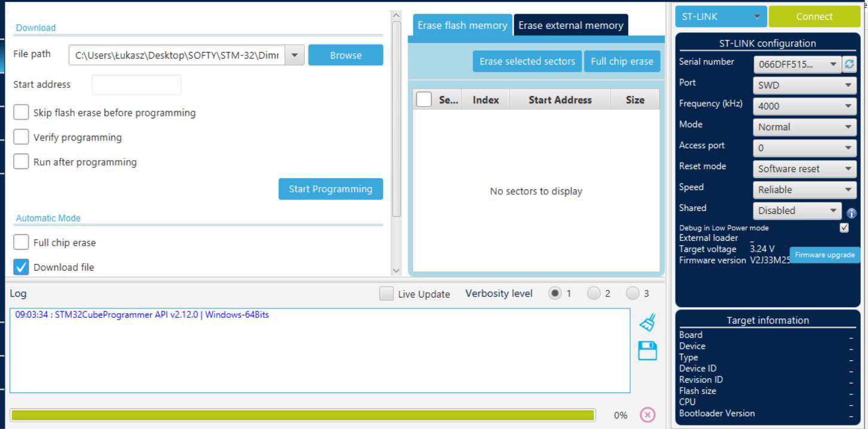Click the File path text field

click(x=177, y=56)
